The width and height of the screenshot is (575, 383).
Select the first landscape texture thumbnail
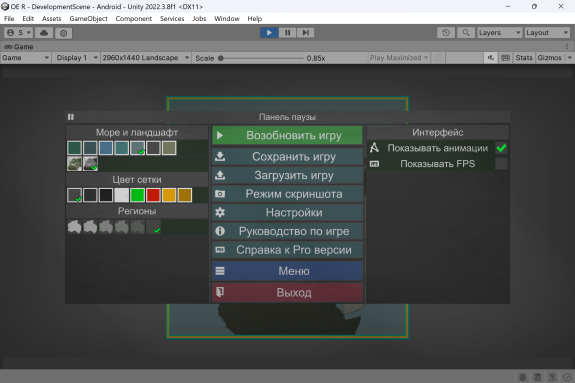[x=74, y=164]
